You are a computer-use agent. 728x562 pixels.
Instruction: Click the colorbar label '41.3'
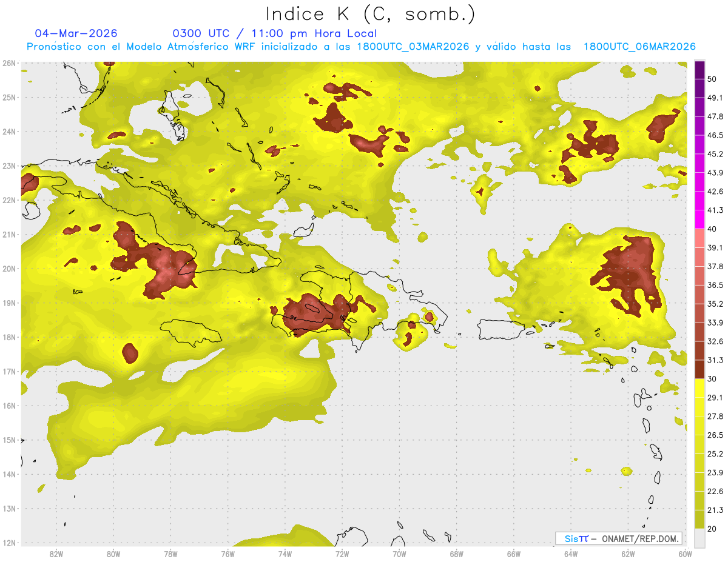(x=715, y=210)
